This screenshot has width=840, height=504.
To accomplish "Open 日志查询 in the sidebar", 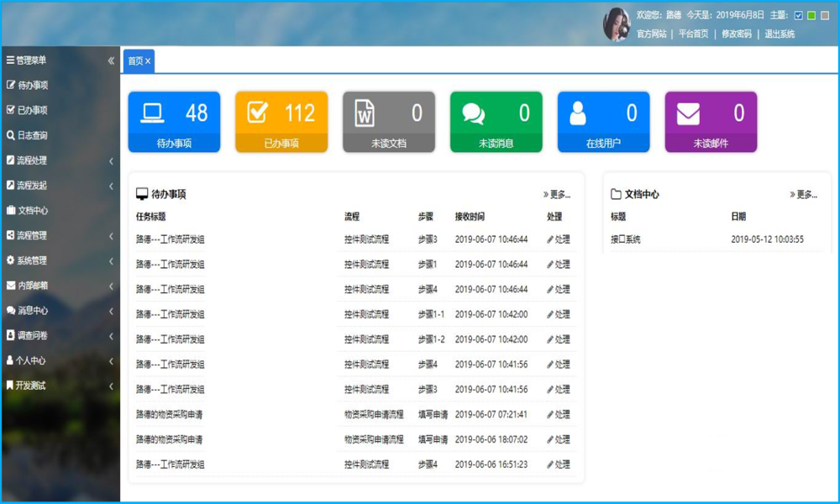I will coord(32,135).
